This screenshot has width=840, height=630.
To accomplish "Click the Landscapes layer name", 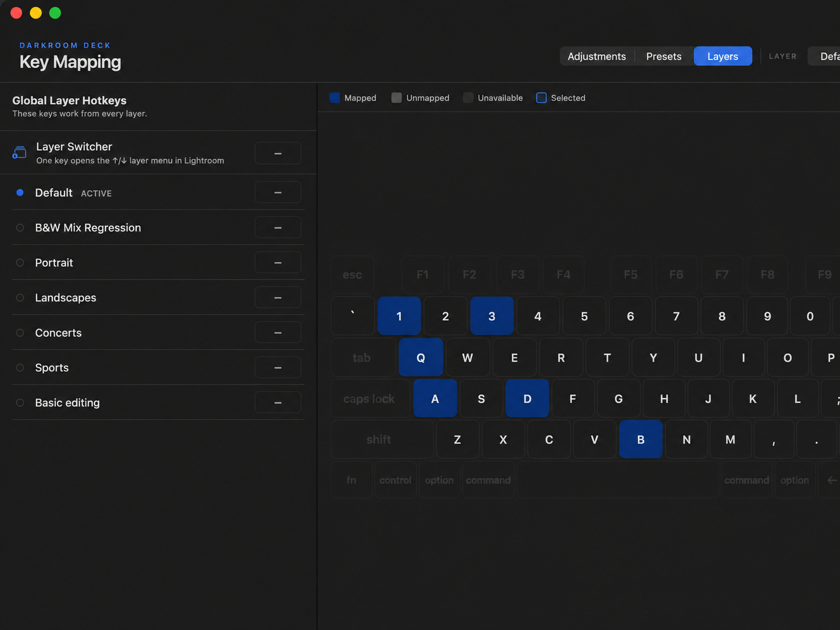I will (x=66, y=298).
